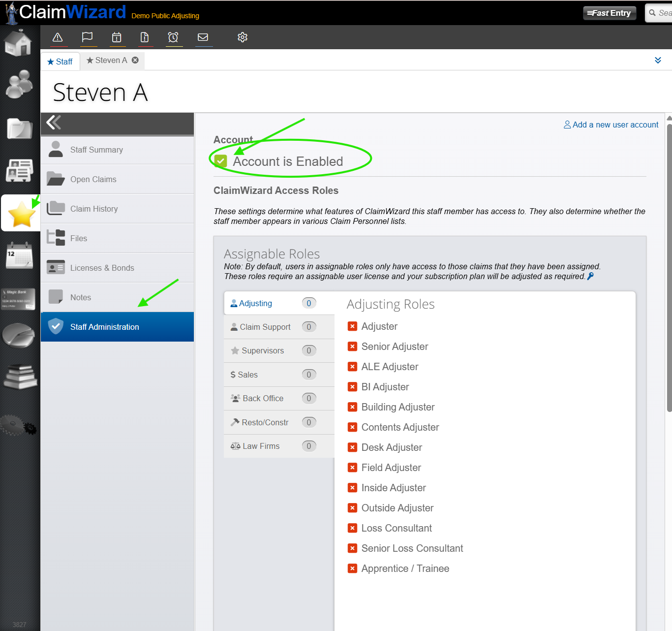Toggle the Outside Adjuster role
This screenshot has width=672, height=631.
coord(352,508)
